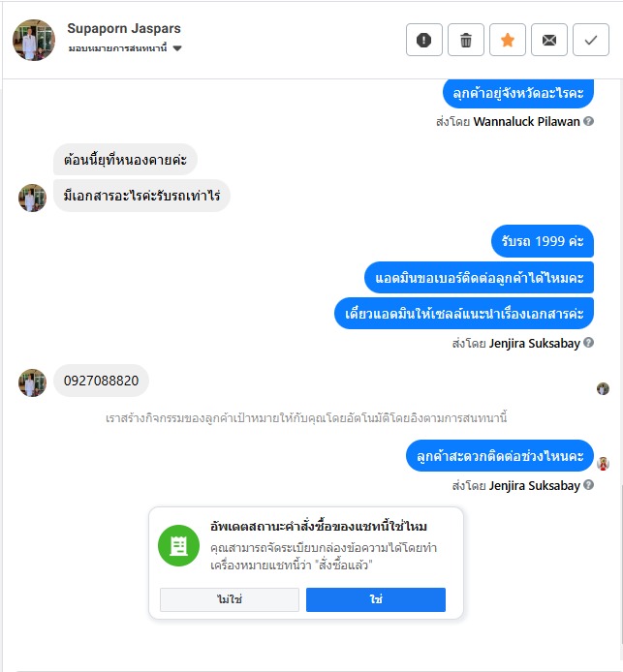
Task: Click help icon next to Wannaluck Pilawan
Action: [589, 121]
